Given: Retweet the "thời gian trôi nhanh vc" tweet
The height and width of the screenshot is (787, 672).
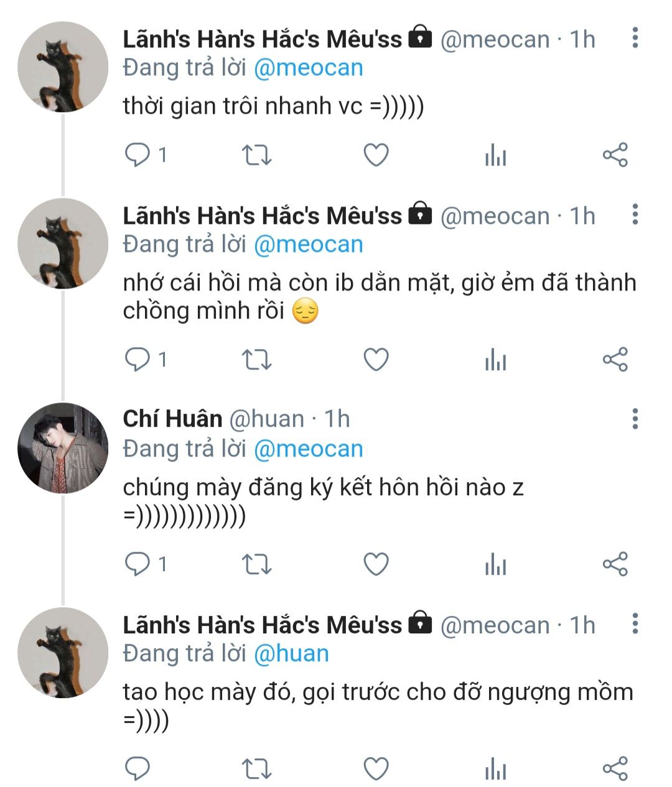Looking at the screenshot, I should tap(256, 155).
